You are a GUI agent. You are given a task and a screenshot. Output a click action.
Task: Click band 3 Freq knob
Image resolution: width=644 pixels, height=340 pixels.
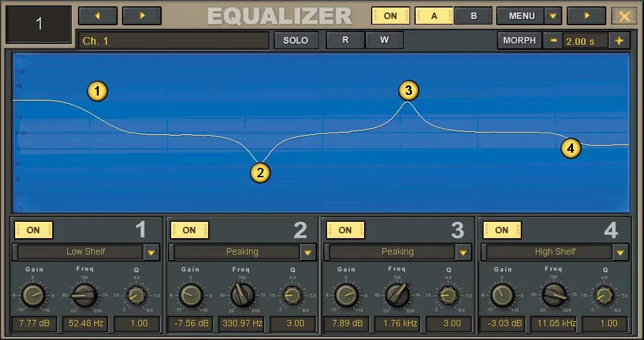click(x=397, y=295)
